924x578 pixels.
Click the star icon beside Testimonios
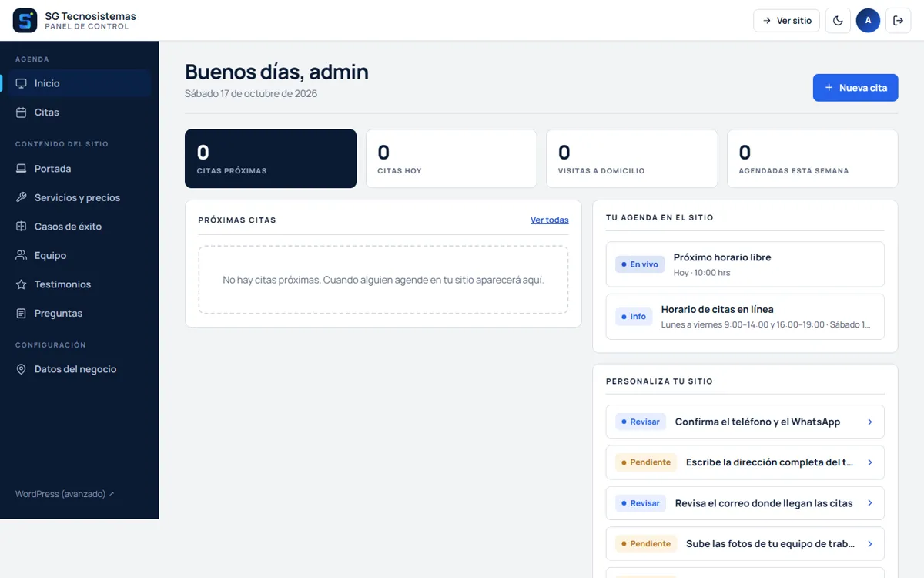click(22, 284)
